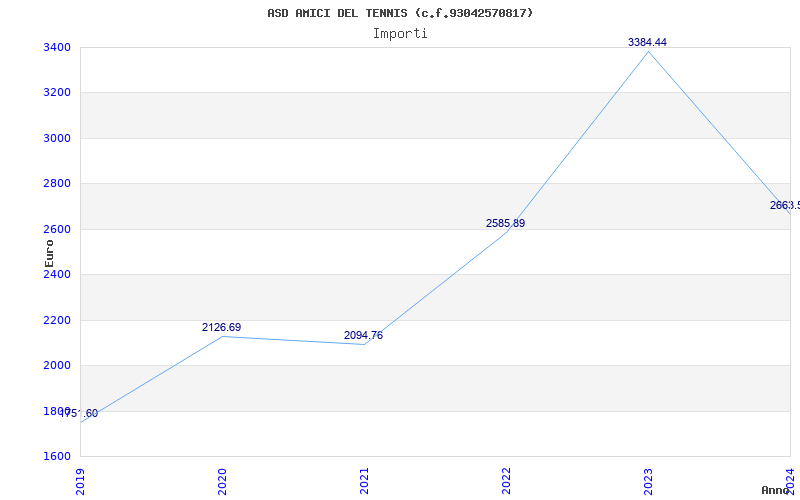Viewport: 800px width, 500px height.
Task: Click the Anno axis label
Action: tap(776, 490)
